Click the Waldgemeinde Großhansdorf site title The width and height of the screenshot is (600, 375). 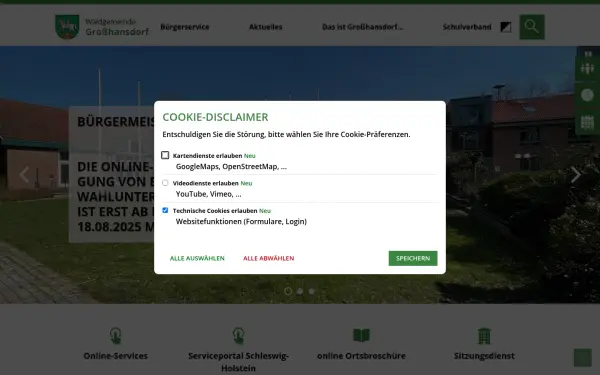point(117,27)
